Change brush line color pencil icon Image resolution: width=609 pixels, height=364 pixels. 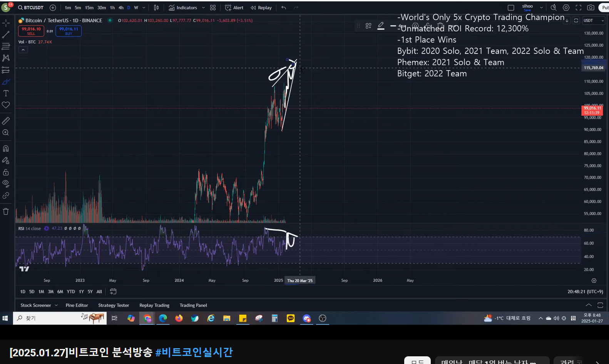(381, 26)
